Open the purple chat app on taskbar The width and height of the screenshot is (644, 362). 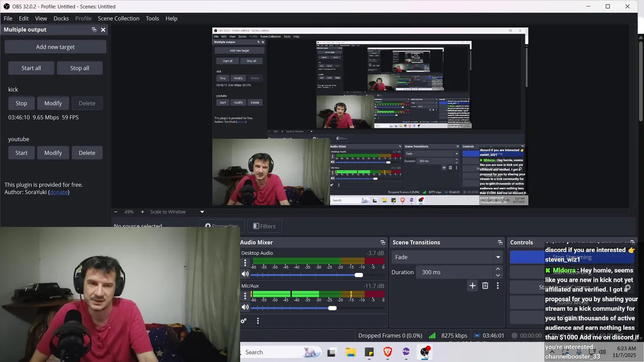coord(406,352)
